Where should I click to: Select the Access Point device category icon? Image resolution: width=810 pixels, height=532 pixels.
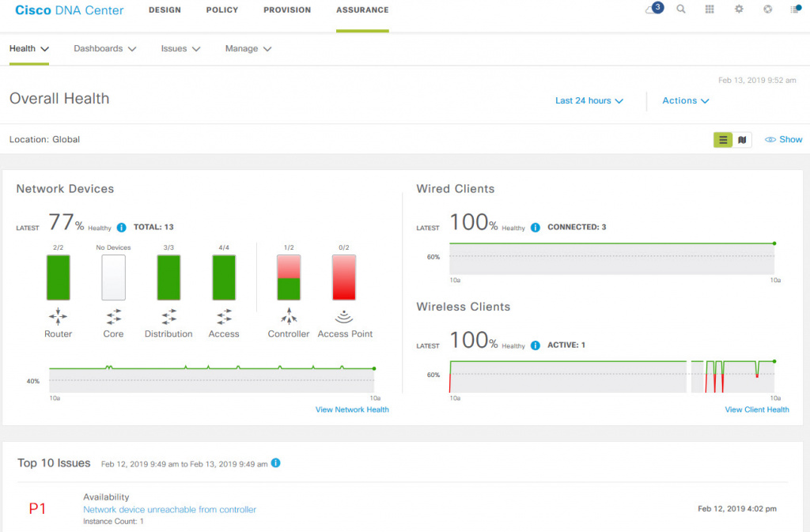[x=344, y=318]
